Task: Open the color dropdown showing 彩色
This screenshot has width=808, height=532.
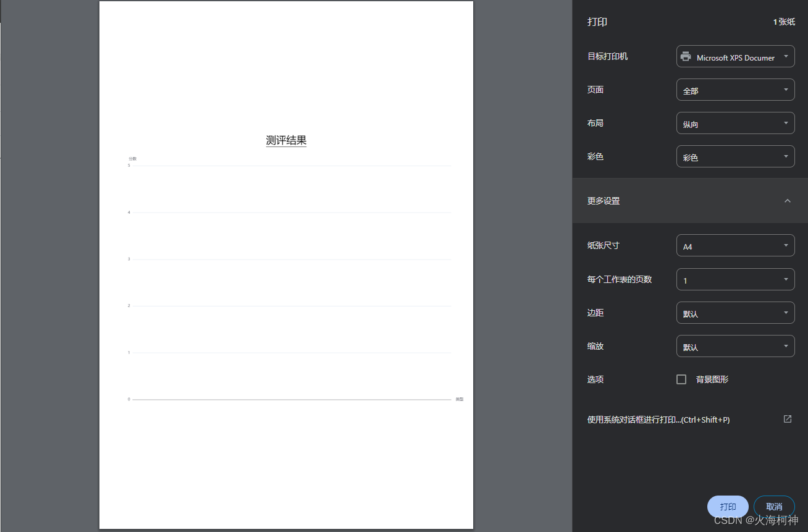Action: pyautogui.click(x=735, y=156)
